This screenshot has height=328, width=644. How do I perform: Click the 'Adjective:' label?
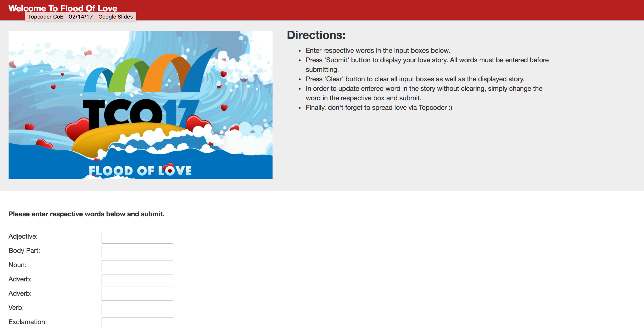click(x=23, y=236)
